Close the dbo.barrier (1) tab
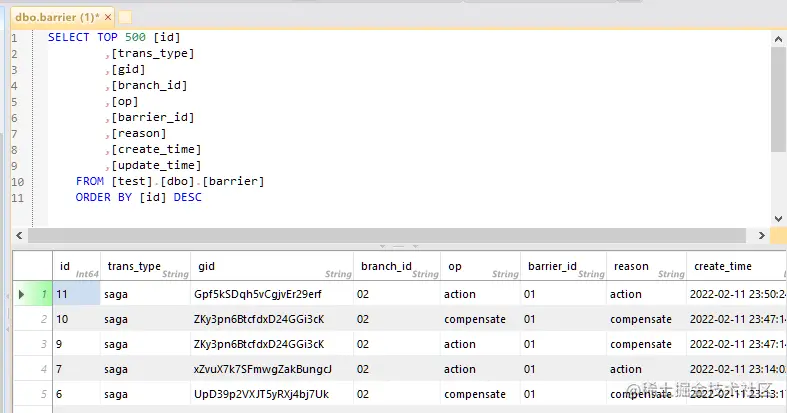 (108, 17)
